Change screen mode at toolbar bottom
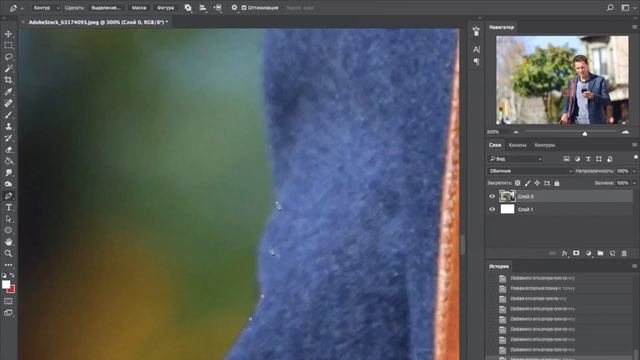Viewport: 640px width, 360px height. coord(8,313)
